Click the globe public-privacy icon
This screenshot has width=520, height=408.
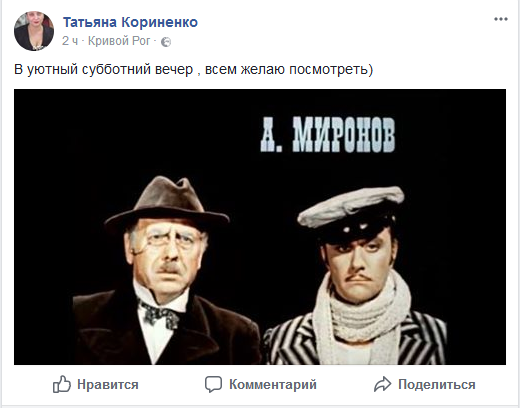pos(166,42)
